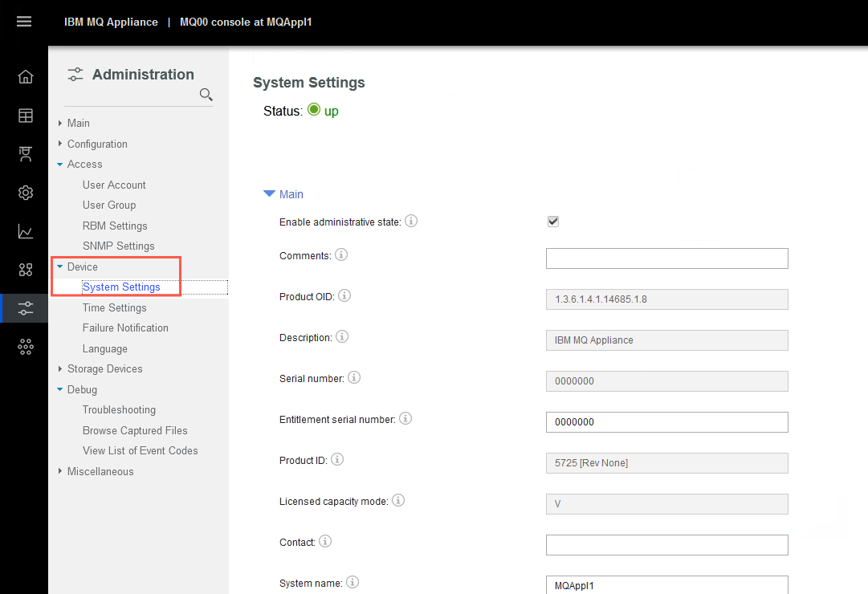This screenshot has width=868, height=594.
Task: Show info for Description field
Action: (x=342, y=336)
